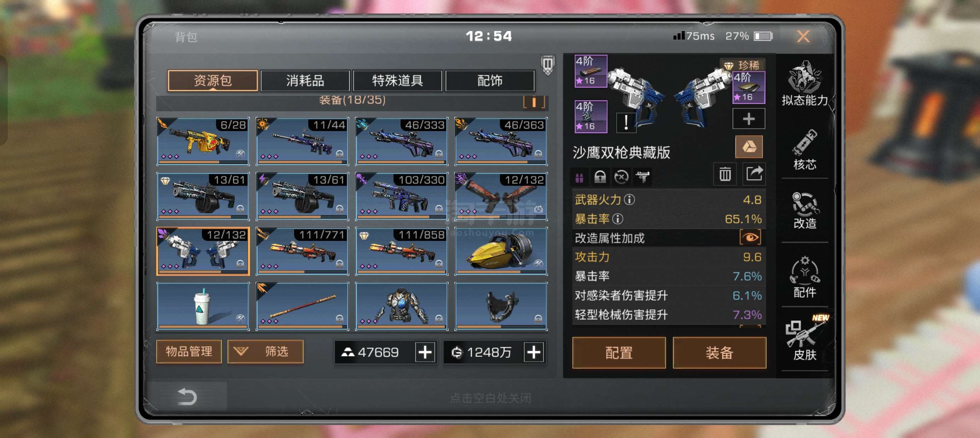
Task: Click the share arrow icon
Action: coord(754,174)
